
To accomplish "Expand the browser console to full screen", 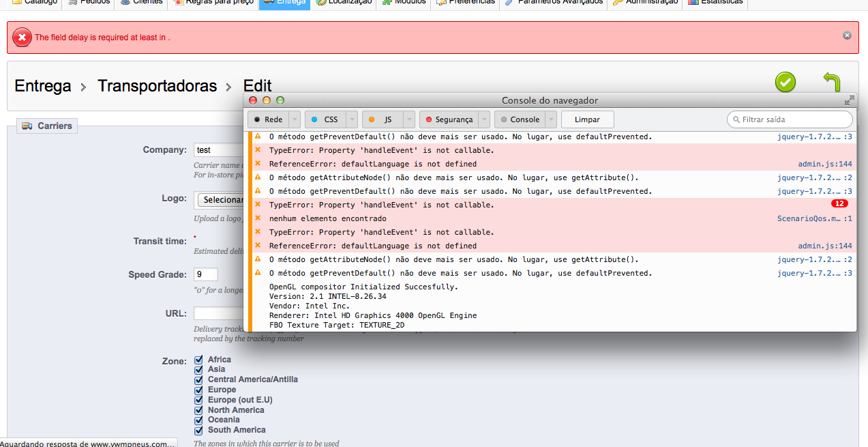I will (849, 100).
